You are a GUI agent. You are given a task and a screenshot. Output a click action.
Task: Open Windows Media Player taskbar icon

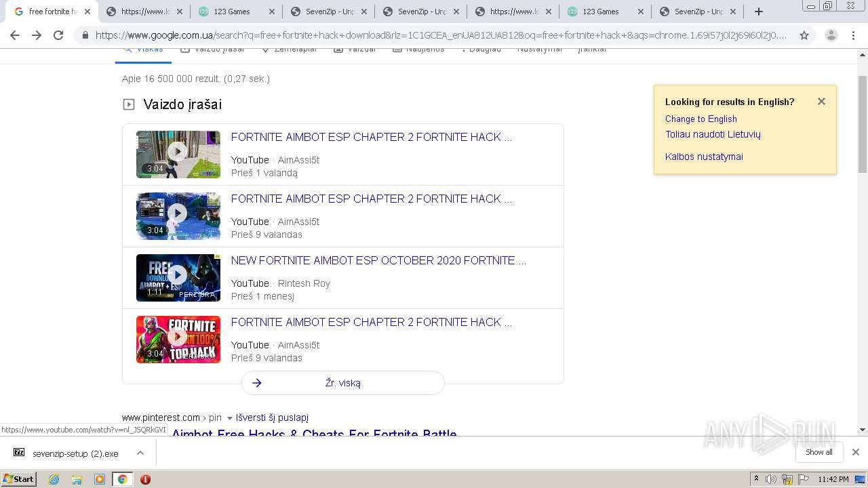point(100,479)
